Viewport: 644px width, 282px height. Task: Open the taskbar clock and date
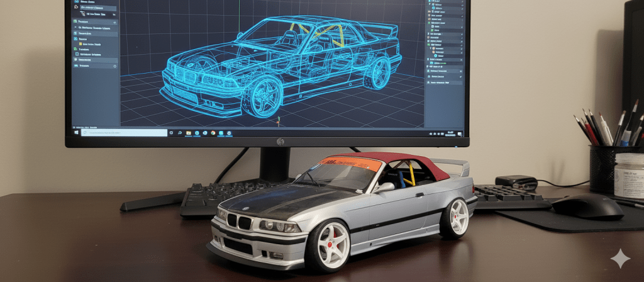452,133
